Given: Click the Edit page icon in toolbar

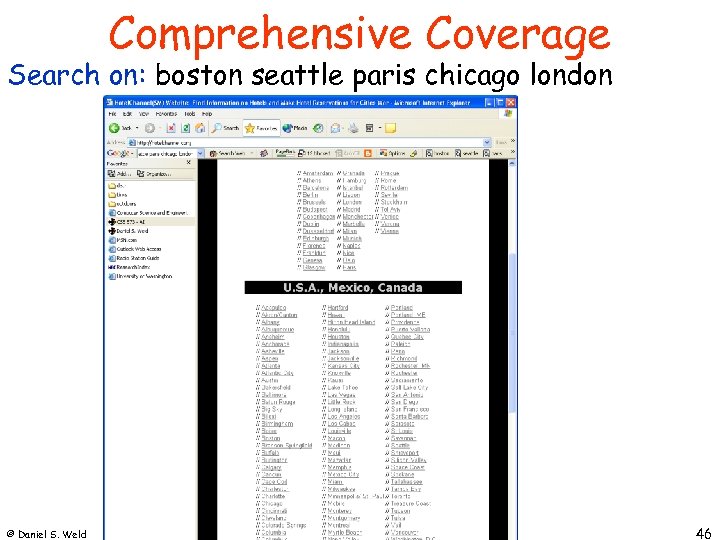Looking at the screenshot, I should point(369,128).
